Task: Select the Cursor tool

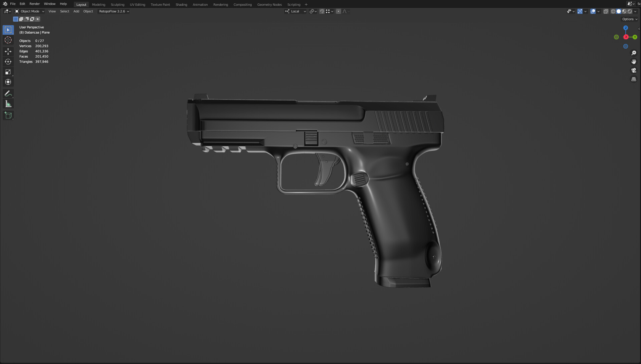Action: pos(8,40)
